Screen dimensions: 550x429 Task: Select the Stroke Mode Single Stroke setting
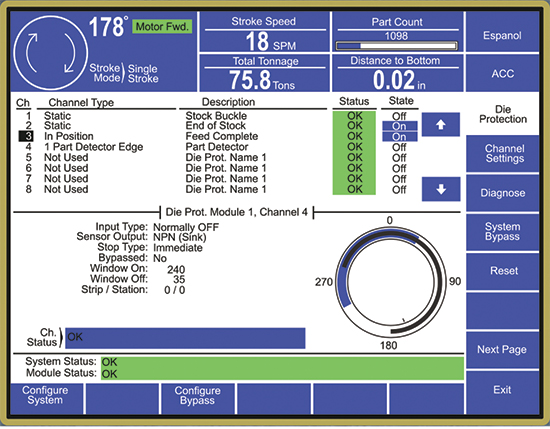pyautogui.click(x=123, y=73)
